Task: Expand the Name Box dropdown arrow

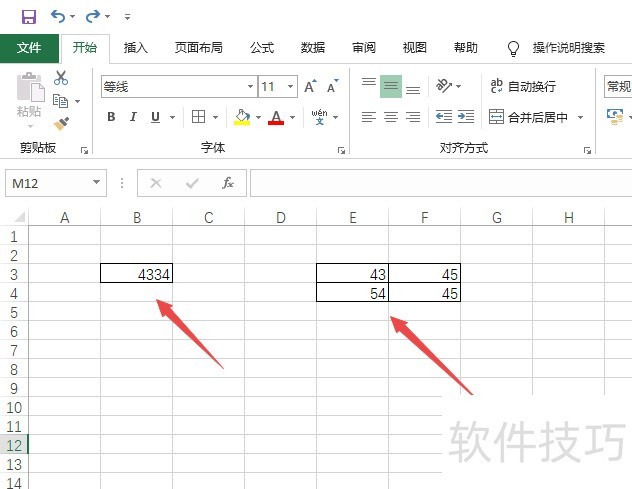Action: tap(97, 183)
